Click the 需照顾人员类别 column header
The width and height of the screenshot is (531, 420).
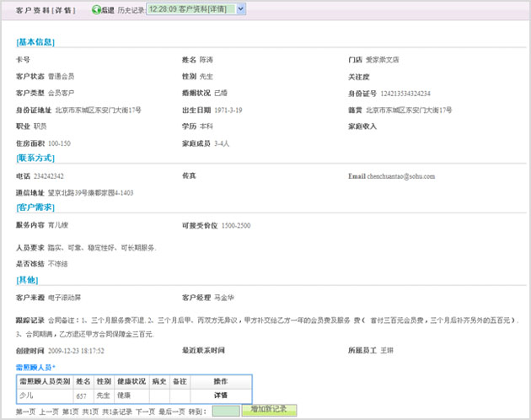46,382
